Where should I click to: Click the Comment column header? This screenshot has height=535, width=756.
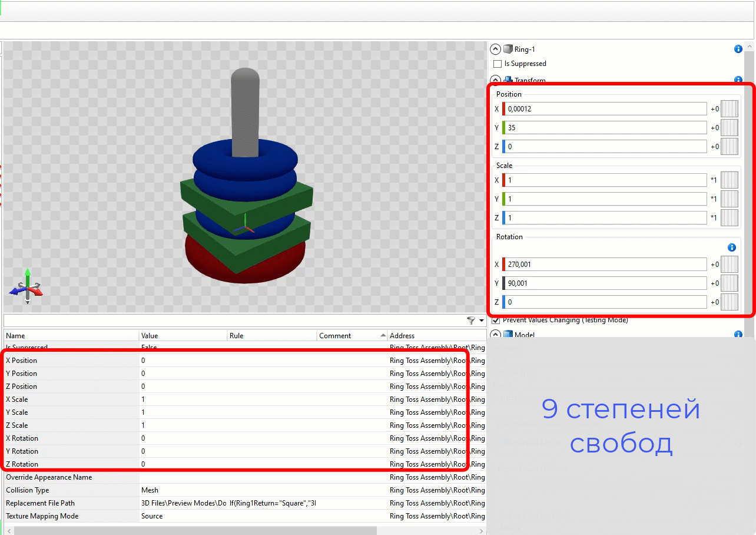352,335
